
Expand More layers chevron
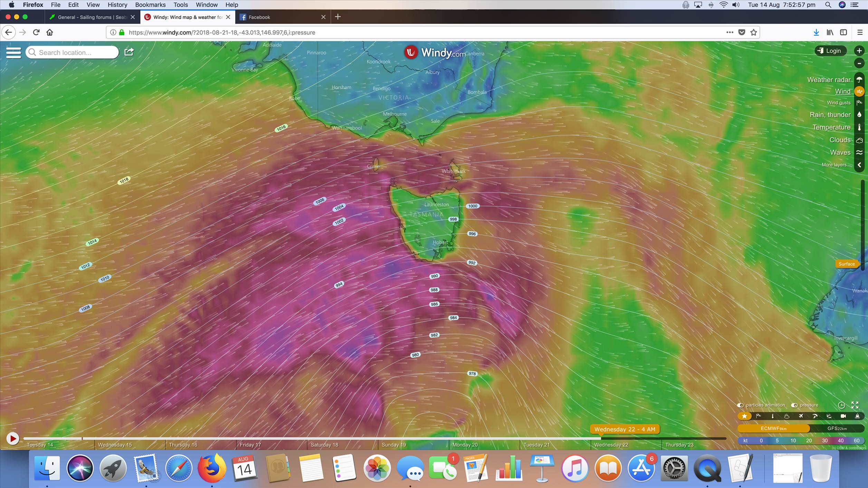pos(859,165)
